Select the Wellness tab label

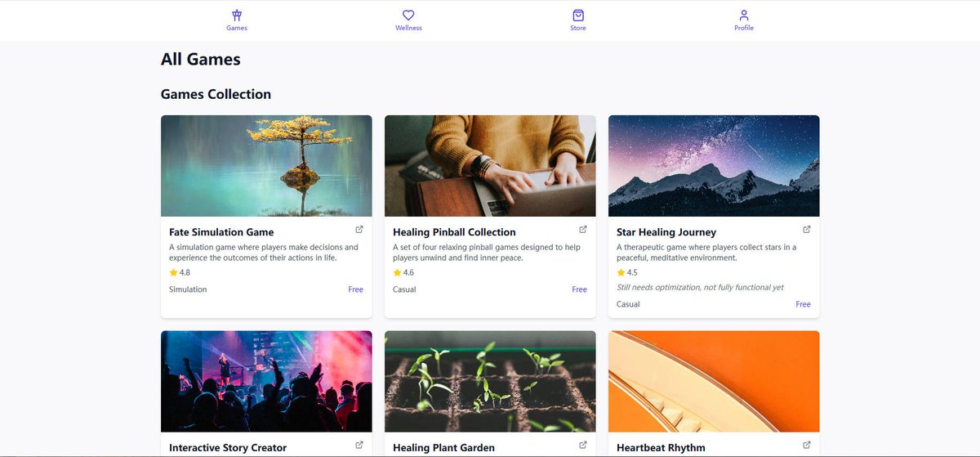pos(408,28)
